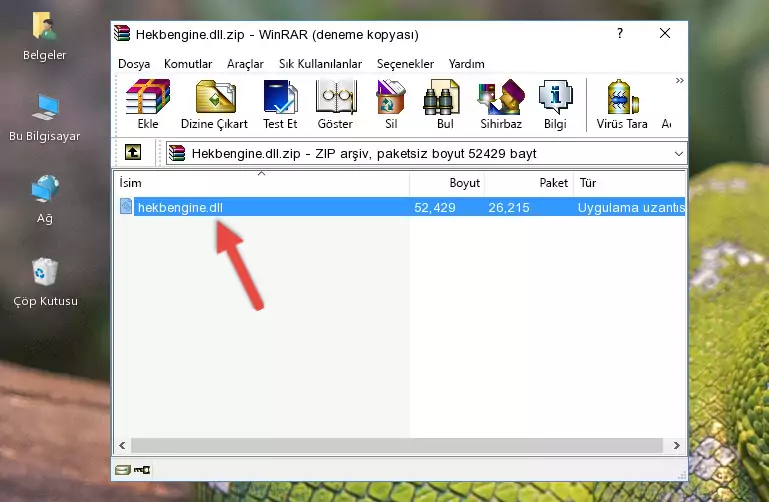Image resolution: width=769 pixels, height=502 pixels.
Task: Open the Yardım menu
Action: click(466, 64)
